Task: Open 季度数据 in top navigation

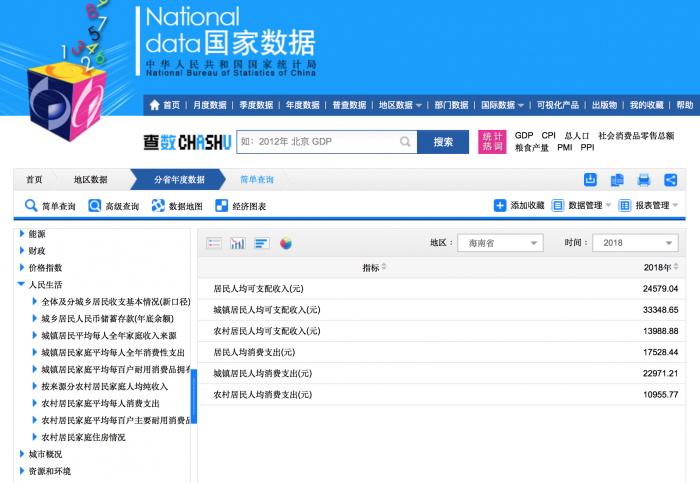Action: click(x=256, y=105)
